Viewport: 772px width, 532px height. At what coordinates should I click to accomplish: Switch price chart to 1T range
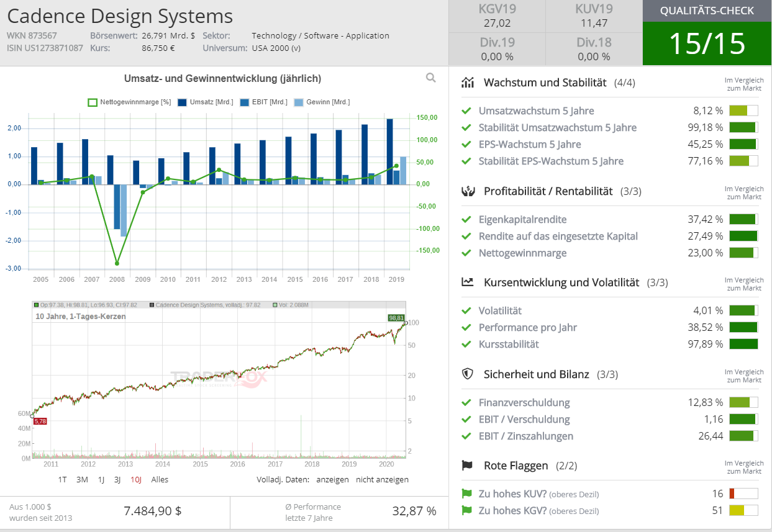point(63,480)
